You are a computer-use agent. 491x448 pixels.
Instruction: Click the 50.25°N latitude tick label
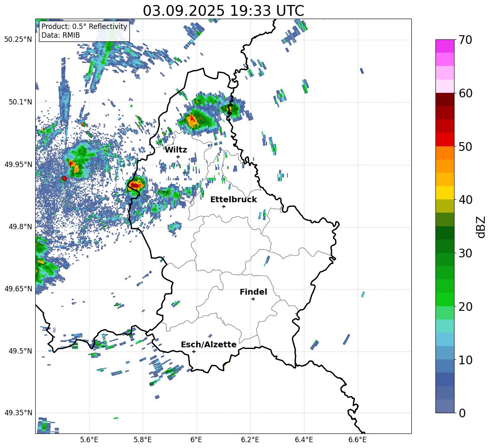click(x=18, y=39)
